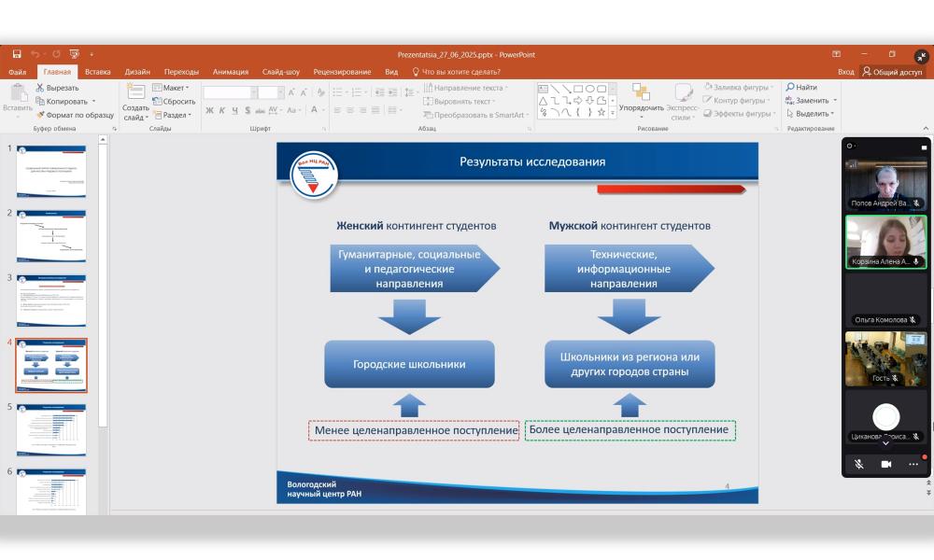Toggle bold Ж formatting
Viewport: 934px width, 560px height.
pos(209,110)
